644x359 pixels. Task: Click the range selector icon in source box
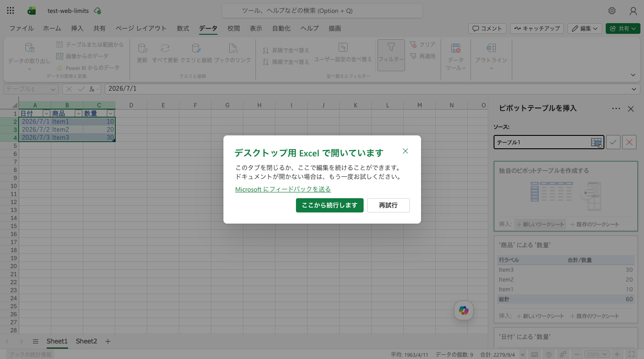[596, 142]
